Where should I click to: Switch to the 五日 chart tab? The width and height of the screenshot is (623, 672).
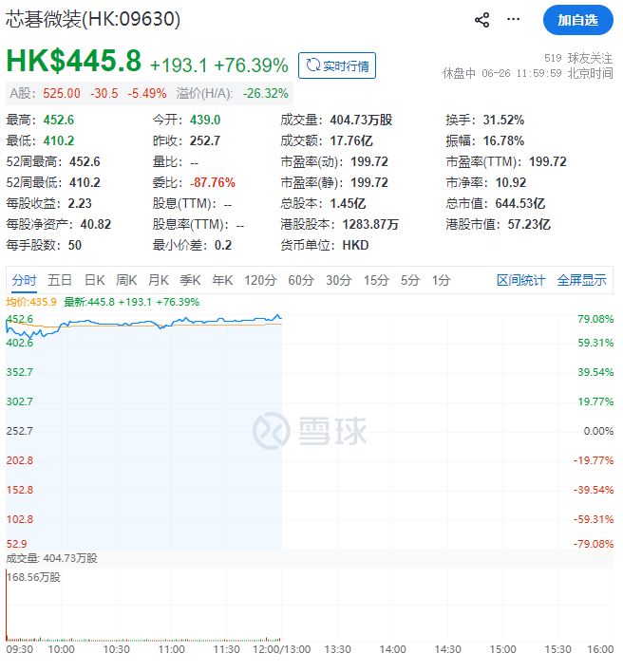pos(59,280)
